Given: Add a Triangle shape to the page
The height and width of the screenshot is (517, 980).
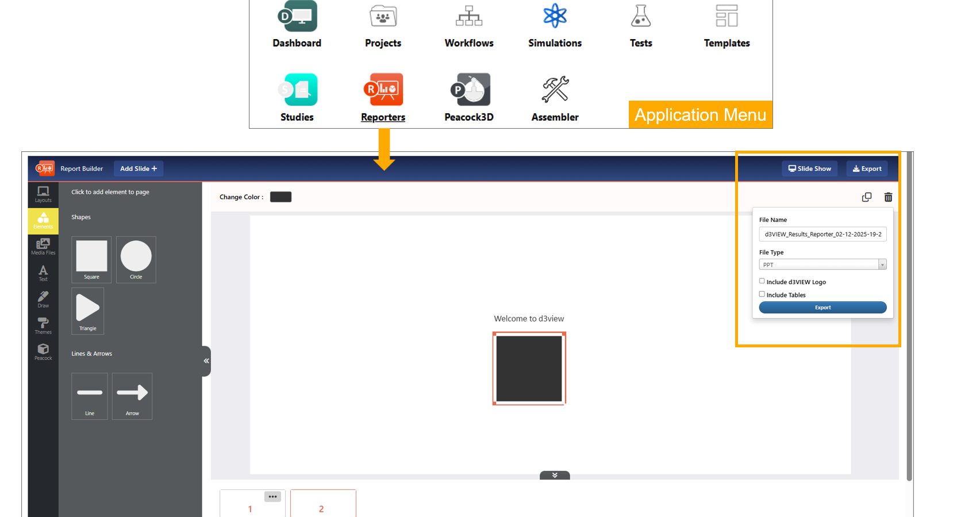Looking at the screenshot, I should tap(88, 311).
